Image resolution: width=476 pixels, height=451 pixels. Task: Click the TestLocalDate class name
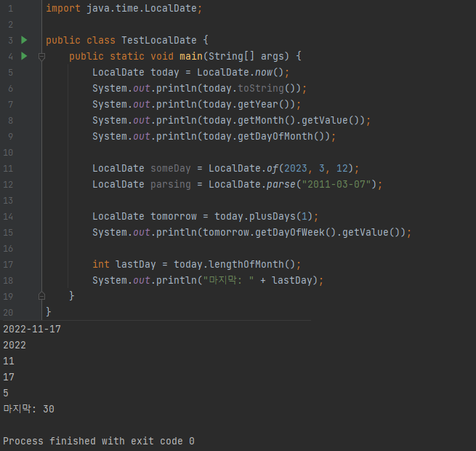click(159, 41)
